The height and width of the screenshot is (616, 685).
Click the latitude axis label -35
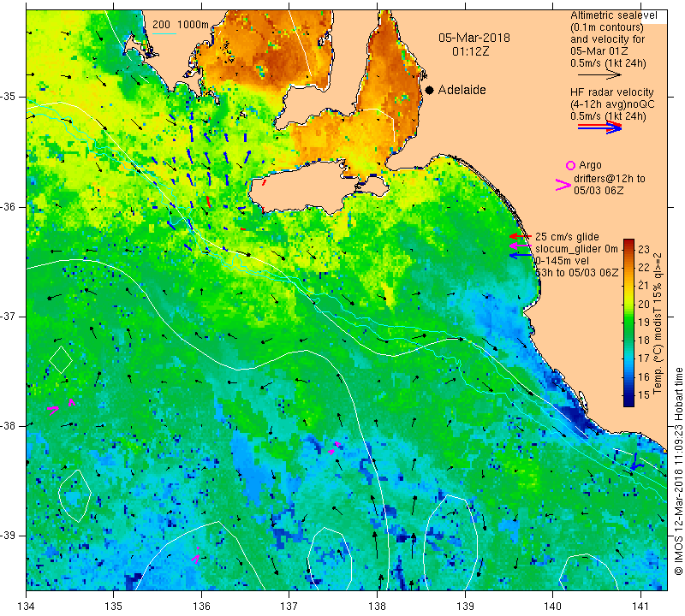pos(9,97)
